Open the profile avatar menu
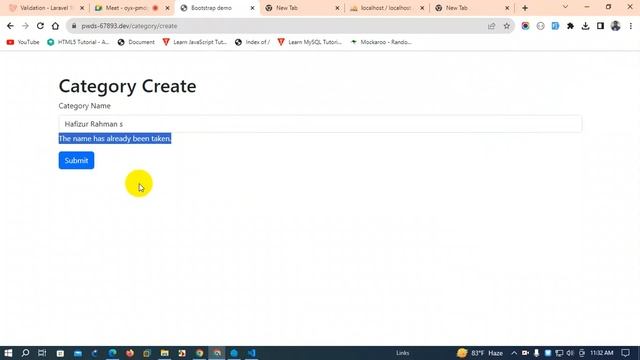This screenshot has width=640, height=360. [616, 26]
